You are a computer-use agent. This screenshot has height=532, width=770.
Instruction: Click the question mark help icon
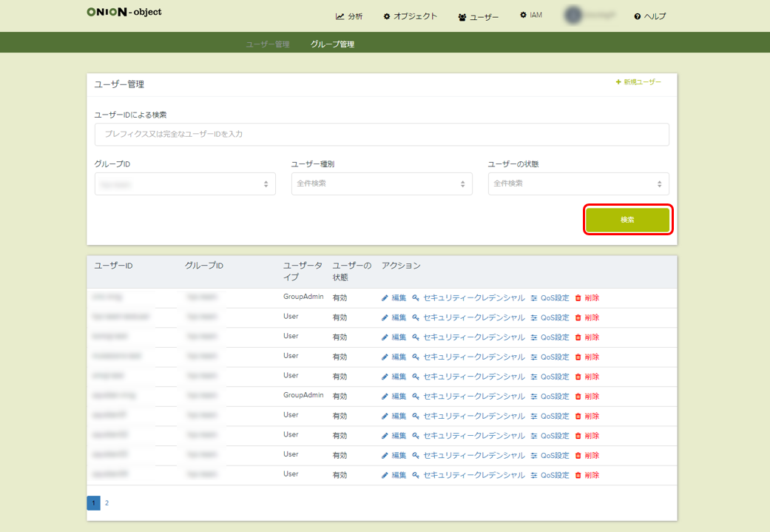pyautogui.click(x=637, y=16)
